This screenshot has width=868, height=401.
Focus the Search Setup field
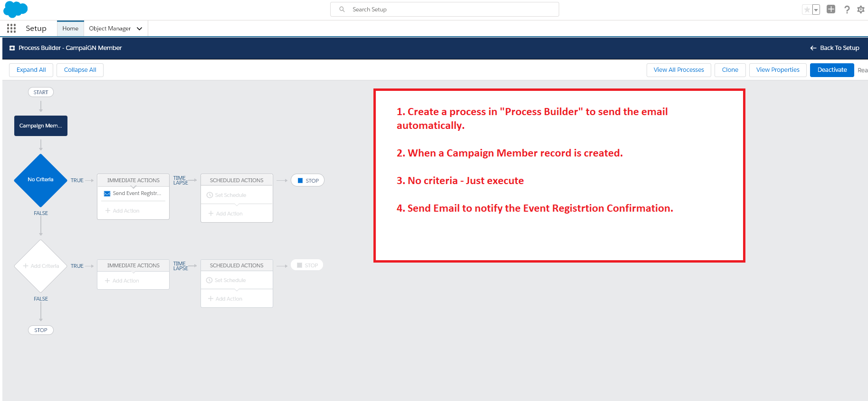click(445, 10)
